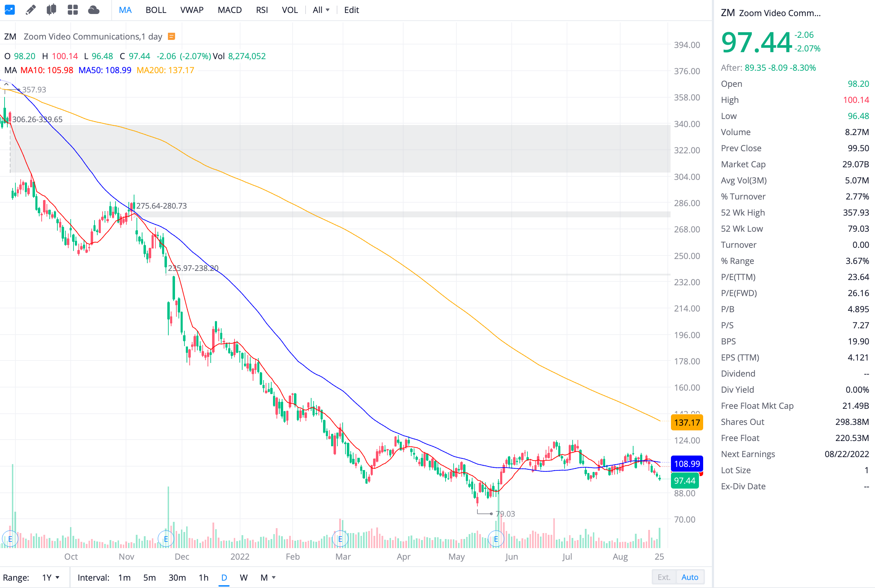875x588 pixels.
Task: Enable the BOLL indicator
Action: (156, 10)
